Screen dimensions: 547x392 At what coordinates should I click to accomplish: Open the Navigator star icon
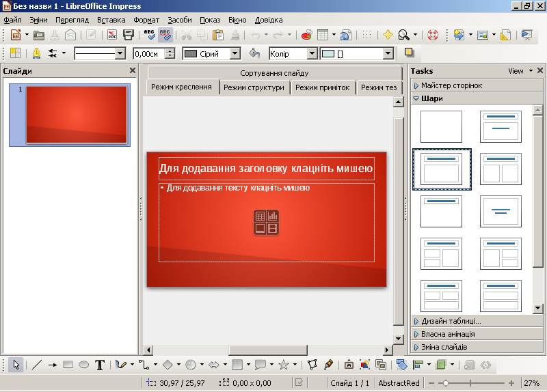(x=388, y=35)
